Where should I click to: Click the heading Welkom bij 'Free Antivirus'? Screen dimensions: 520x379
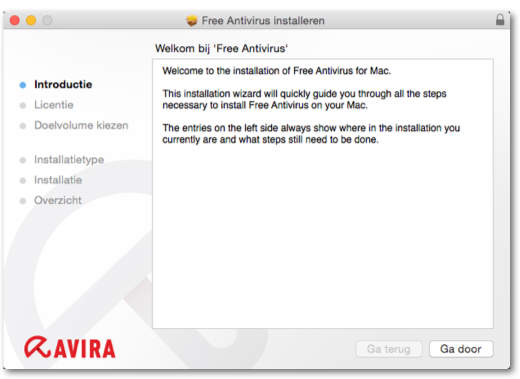coord(221,49)
